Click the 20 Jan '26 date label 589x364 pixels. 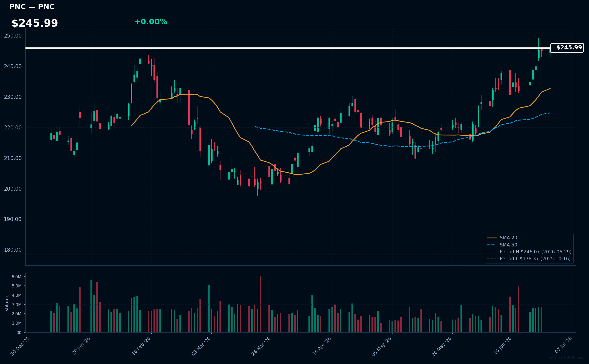[x=81, y=346]
